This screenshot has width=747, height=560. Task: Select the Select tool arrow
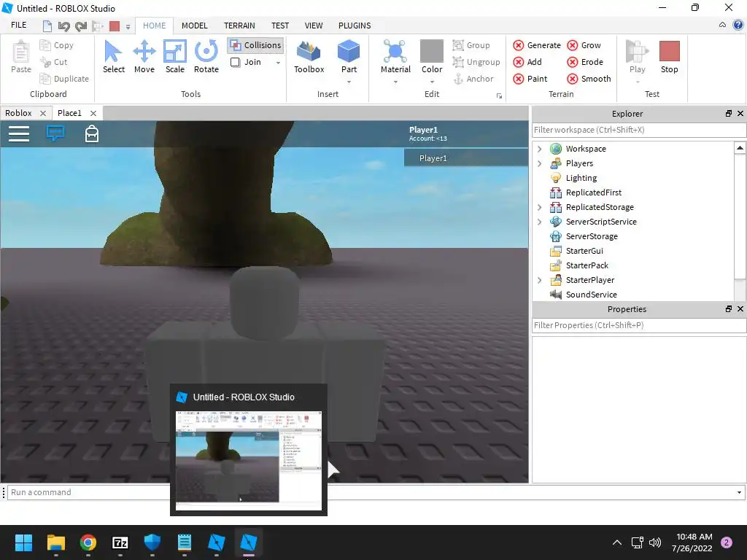pos(113,57)
